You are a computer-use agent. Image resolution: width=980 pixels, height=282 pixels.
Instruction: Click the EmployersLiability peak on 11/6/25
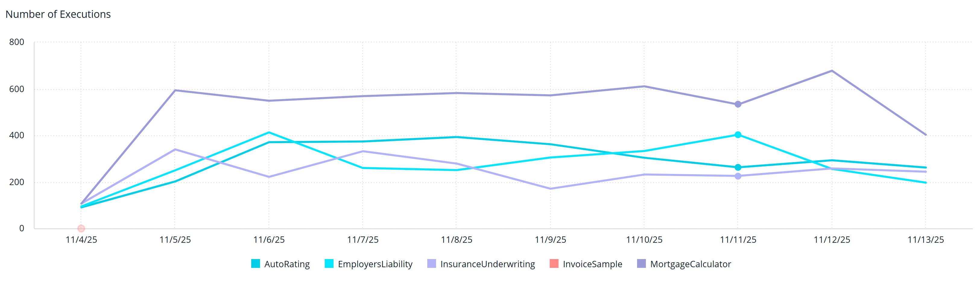coord(269,133)
